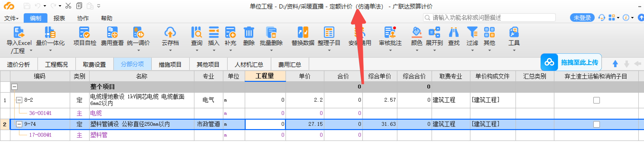Viewport: 644px width, 166px height.
Task: Click the 综合单价 column header
Action: [x=379, y=76]
